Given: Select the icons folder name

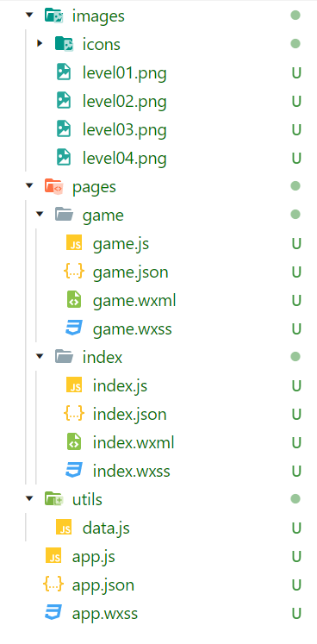Looking at the screenshot, I should pyautogui.click(x=102, y=44).
